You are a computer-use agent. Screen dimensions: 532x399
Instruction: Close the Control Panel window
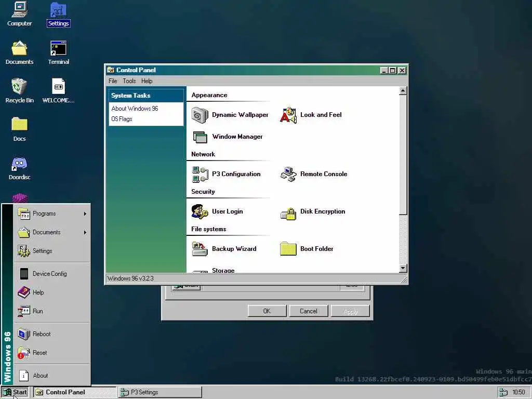point(402,70)
